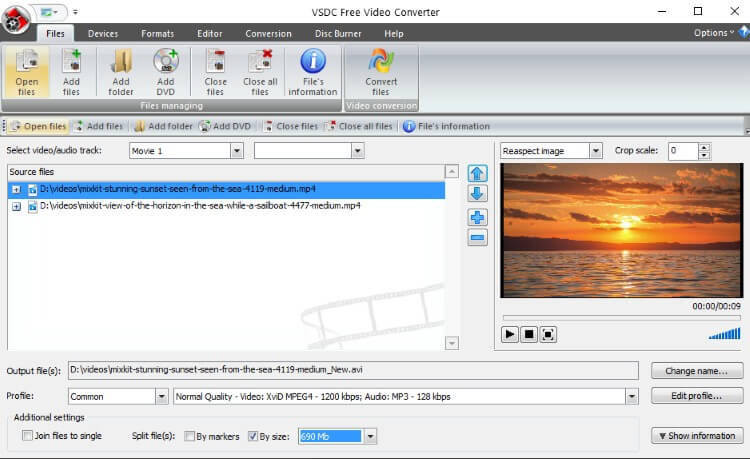Click the Add files ribbon icon
750x459 pixels.
71,72
